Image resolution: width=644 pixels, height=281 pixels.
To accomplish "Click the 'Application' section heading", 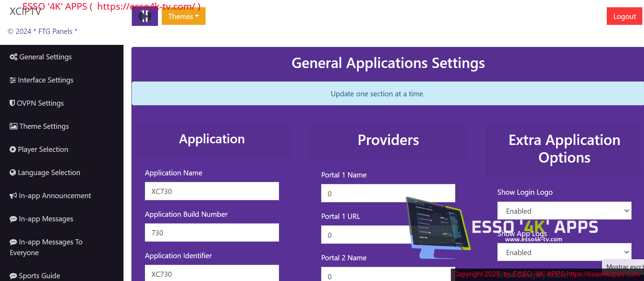I will tap(212, 139).
